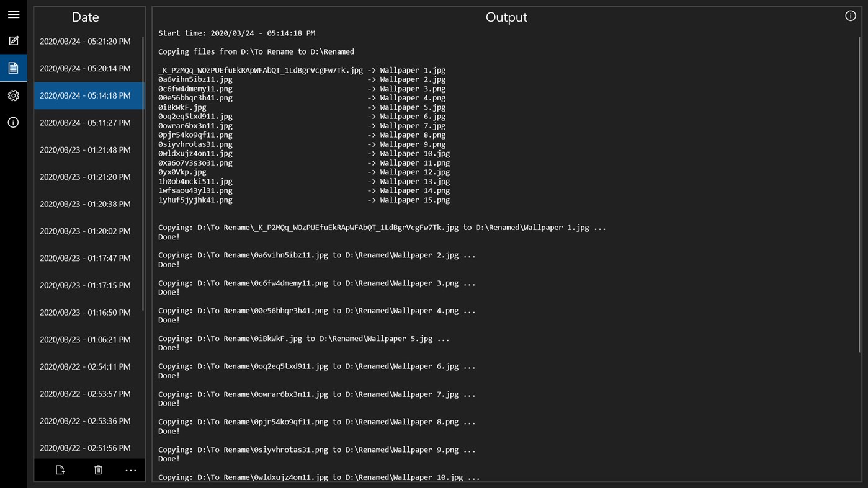Click the Date list scrollbar
The image size is (868, 488).
[143, 174]
